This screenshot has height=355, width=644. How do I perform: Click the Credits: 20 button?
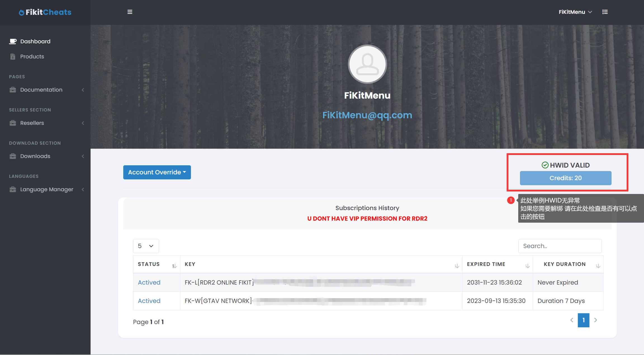tap(565, 178)
